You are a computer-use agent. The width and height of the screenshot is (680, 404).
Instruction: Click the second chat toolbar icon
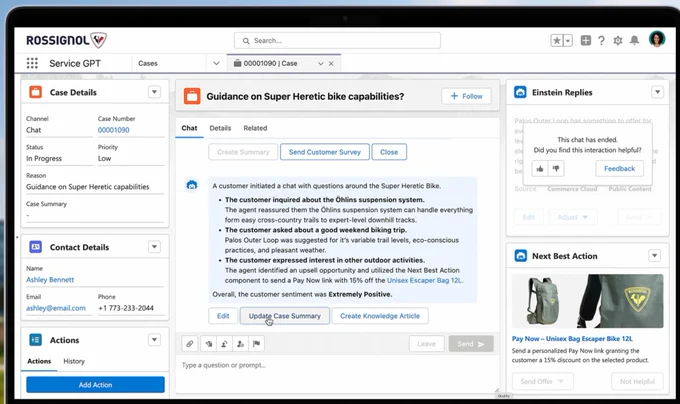tap(209, 344)
